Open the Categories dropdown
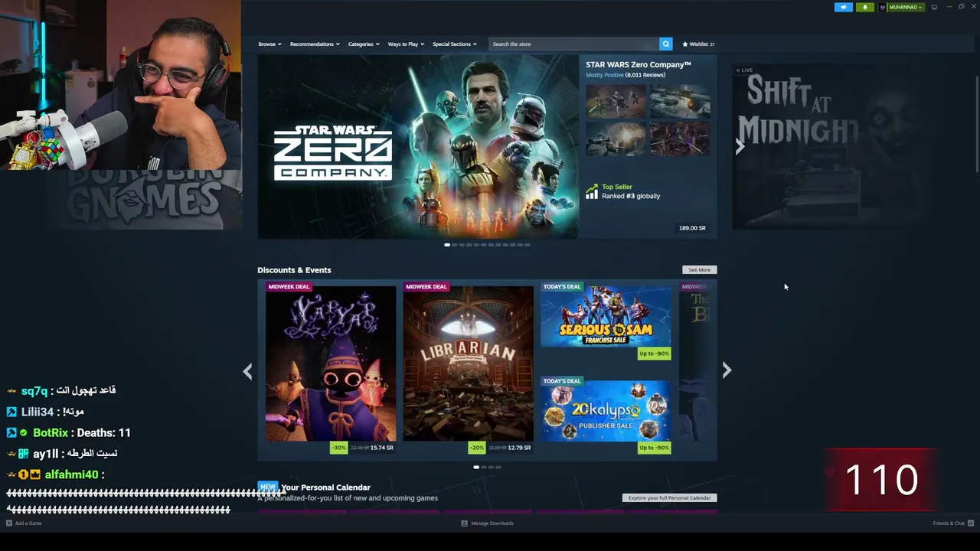Image resolution: width=980 pixels, height=551 pixels. (x=364, y=44)
